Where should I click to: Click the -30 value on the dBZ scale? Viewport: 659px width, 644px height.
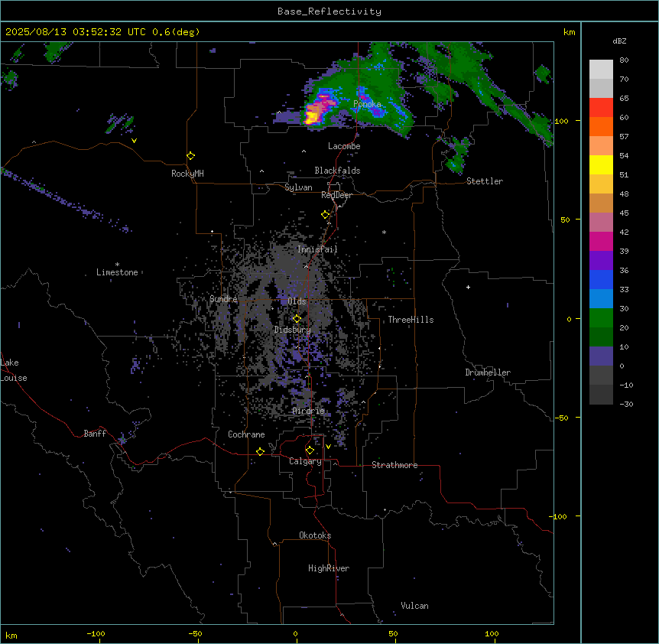click(626, 405)
